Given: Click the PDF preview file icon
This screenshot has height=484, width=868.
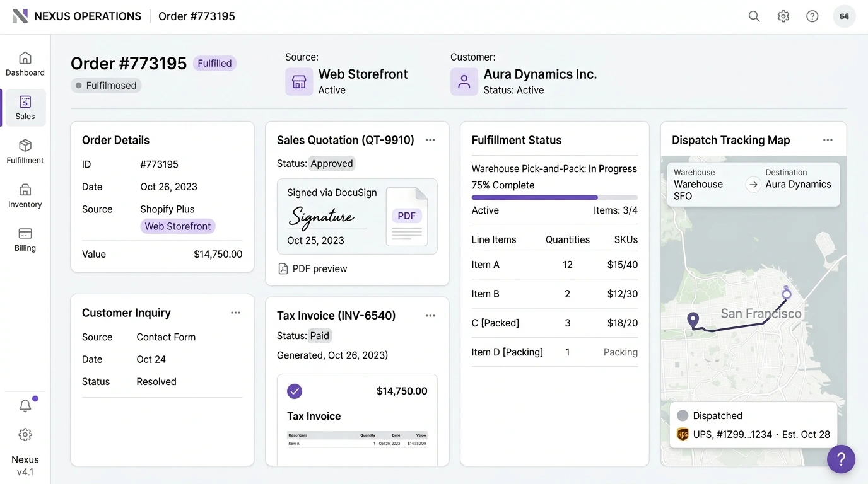Looking at the screenshot, I should 283,268.
